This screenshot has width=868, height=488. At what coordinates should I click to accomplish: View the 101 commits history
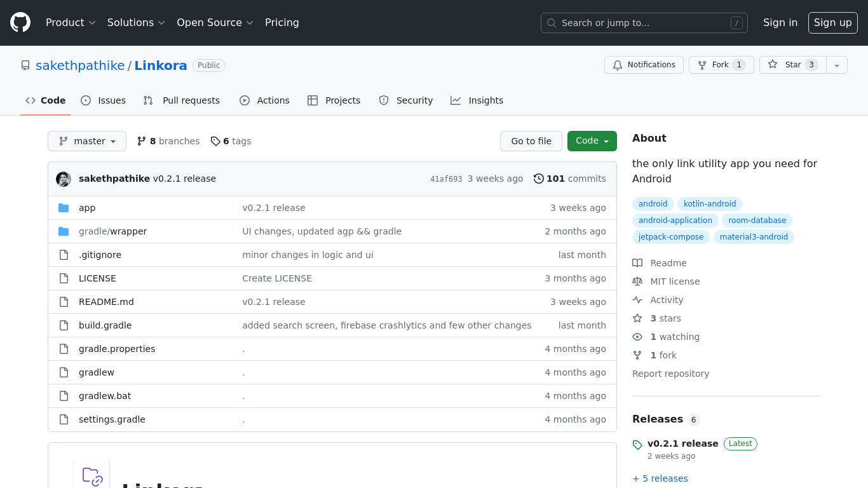(x=570, y=179)
